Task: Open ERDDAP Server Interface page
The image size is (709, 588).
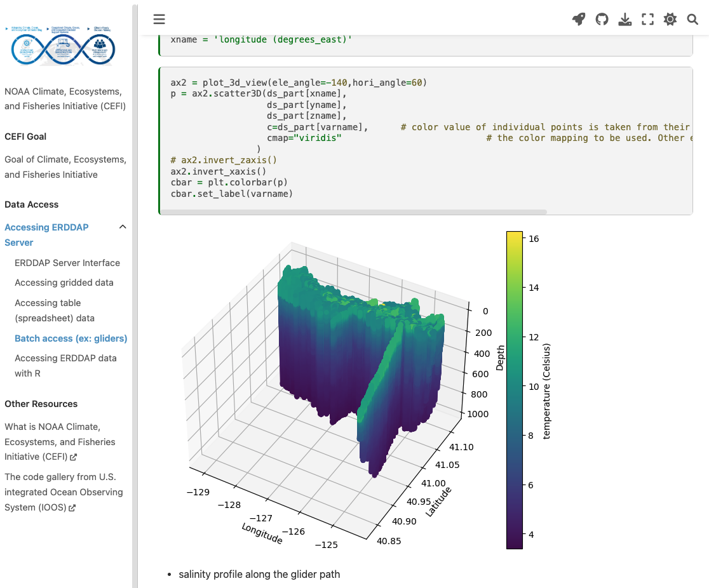Action: tap(67, 263)
